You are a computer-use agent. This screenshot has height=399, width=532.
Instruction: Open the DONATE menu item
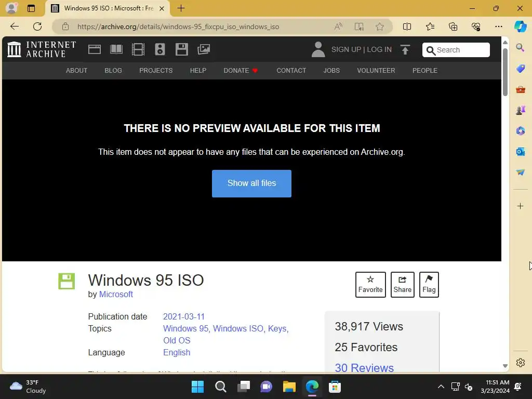click(241, 71)
